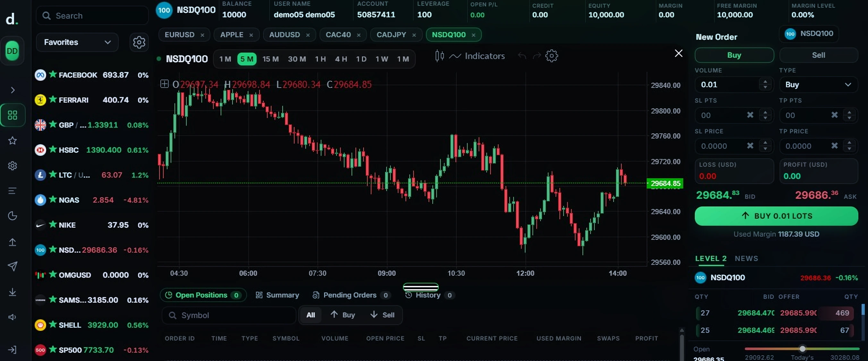Image resolution: width=868 pixels, height=361 pixels.
Task: Click the chart undo arrow
Action: (x=522, y=55)
